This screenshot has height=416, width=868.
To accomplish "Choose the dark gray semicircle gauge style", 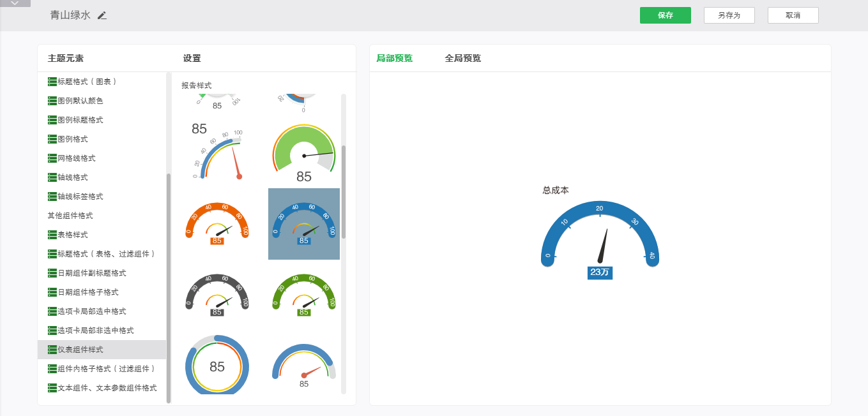I will 217,295.
